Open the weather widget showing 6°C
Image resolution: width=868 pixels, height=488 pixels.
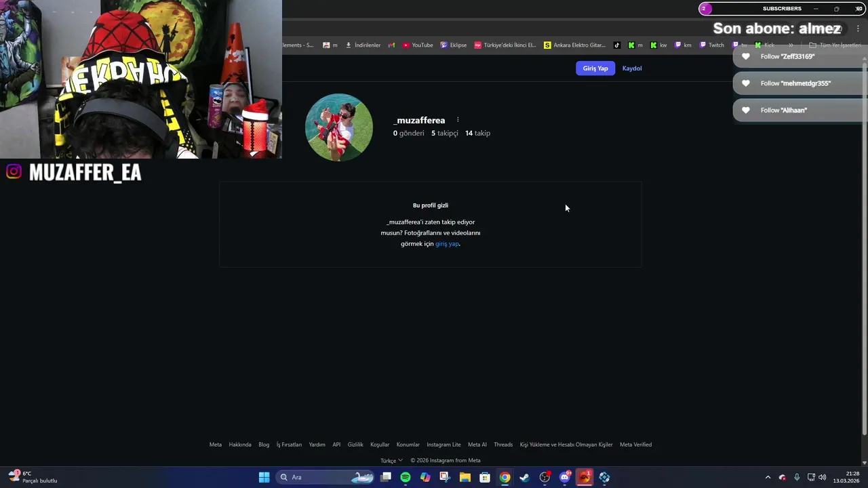33,477
